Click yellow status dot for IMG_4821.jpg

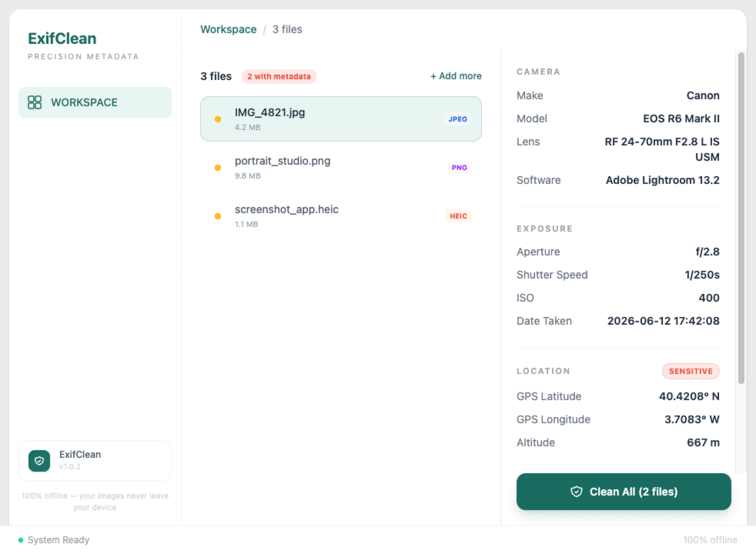point(218,119)
